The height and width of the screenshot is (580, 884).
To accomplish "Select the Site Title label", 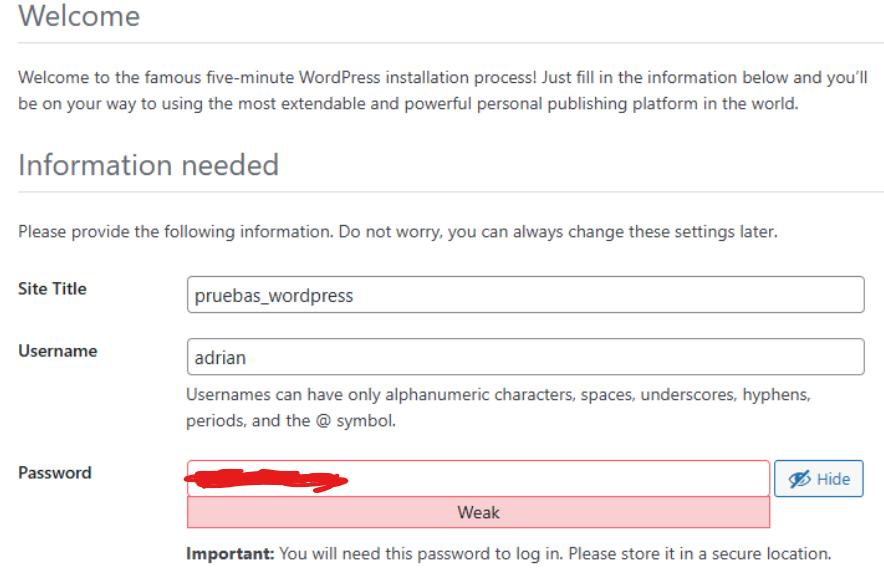I will pos(52,289).
